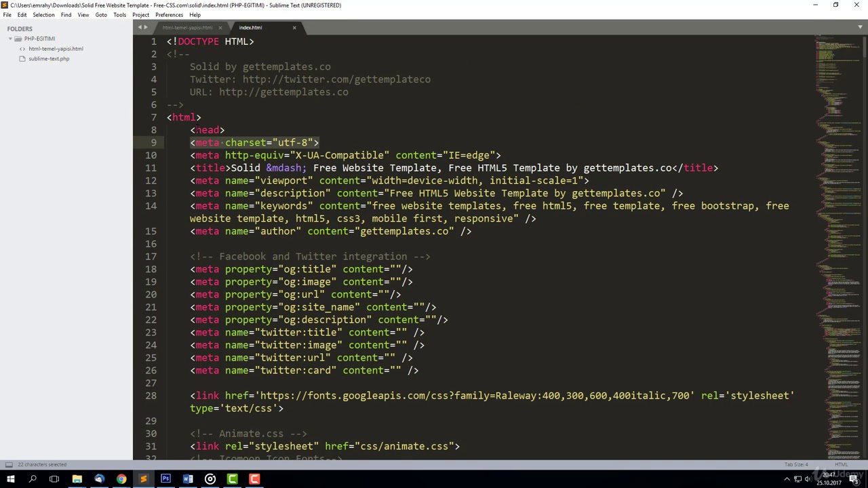
Task: Switch to Sublime Text taskbar icon
Action: pyautogui.click(x=143, y=479)
